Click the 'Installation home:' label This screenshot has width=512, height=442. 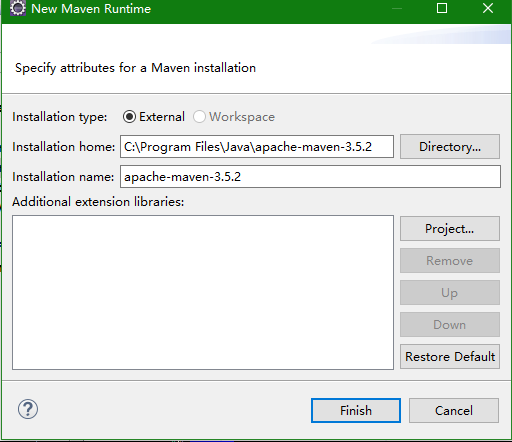click(64, 147)
